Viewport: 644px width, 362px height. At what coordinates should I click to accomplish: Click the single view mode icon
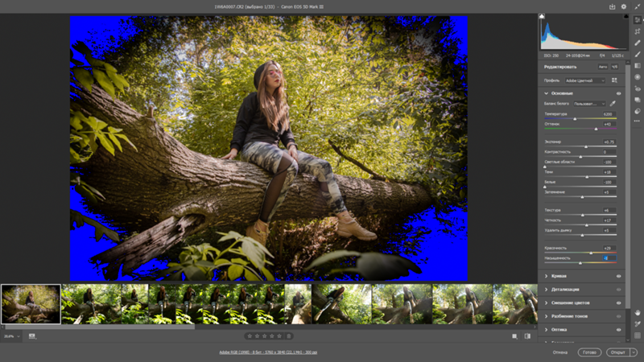(x=514, y=336)
